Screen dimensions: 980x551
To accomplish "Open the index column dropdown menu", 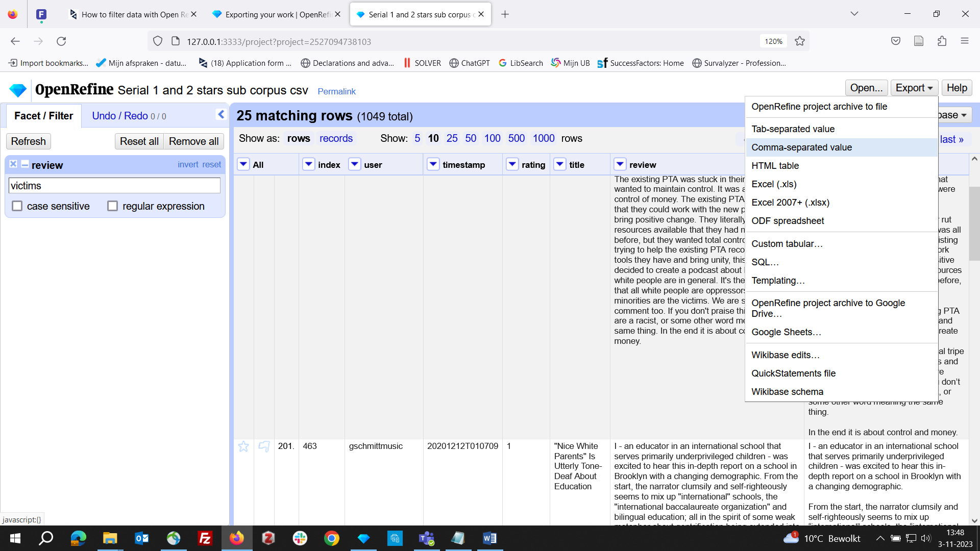I will pyautogui.click(x=309, y=164).
